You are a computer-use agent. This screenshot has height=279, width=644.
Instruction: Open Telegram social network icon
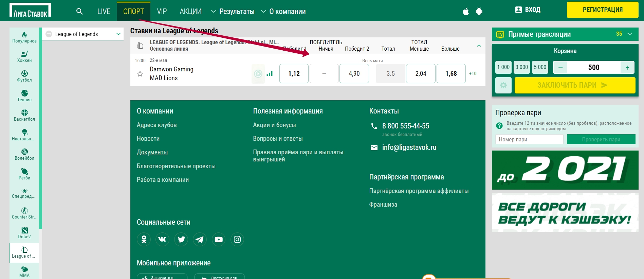200,239
